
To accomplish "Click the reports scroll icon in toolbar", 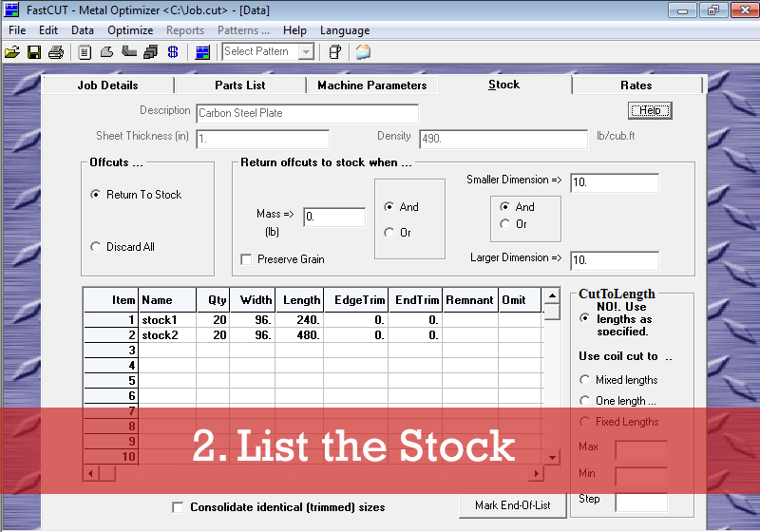I will tap(335, 52).
